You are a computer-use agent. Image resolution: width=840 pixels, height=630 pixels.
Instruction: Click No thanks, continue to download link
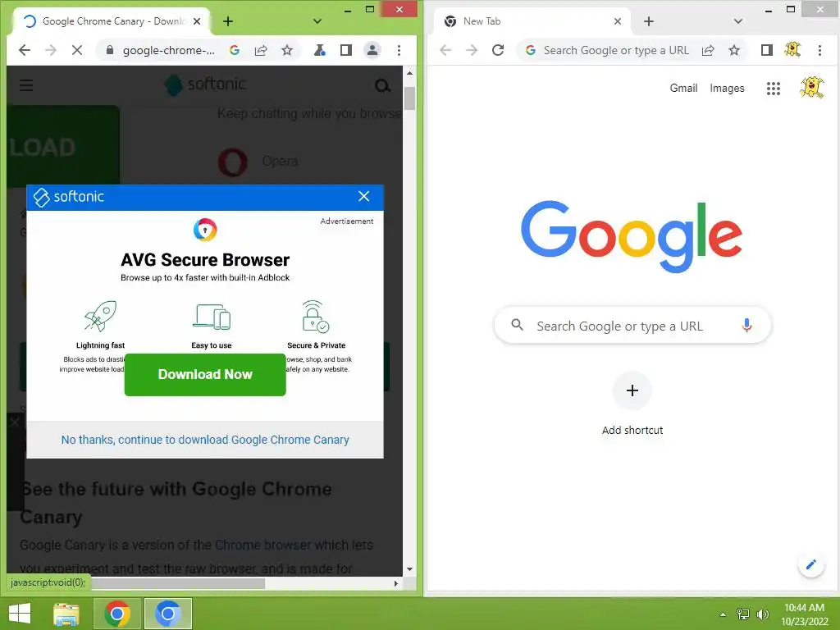coord(205,440)
